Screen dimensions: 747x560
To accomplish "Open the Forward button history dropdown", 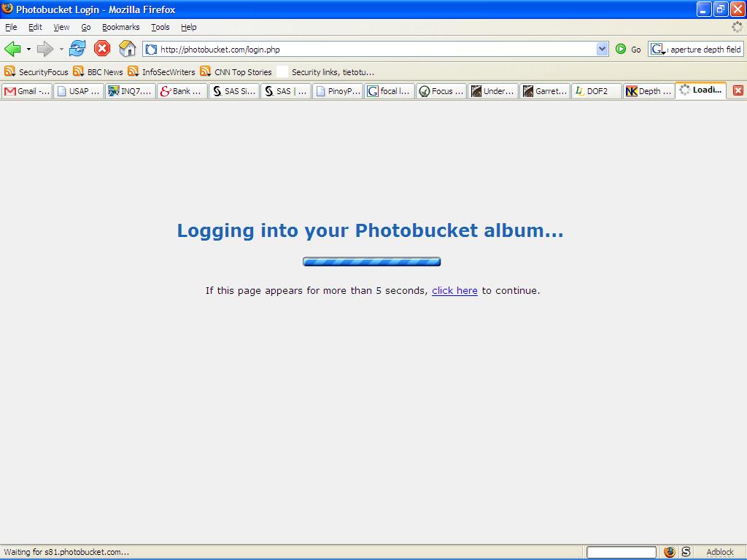I will coord(61,49).
